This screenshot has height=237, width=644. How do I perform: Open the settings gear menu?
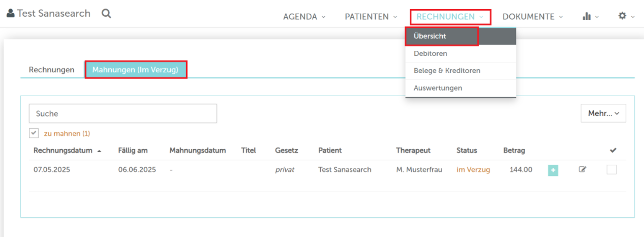click(622, 16)
